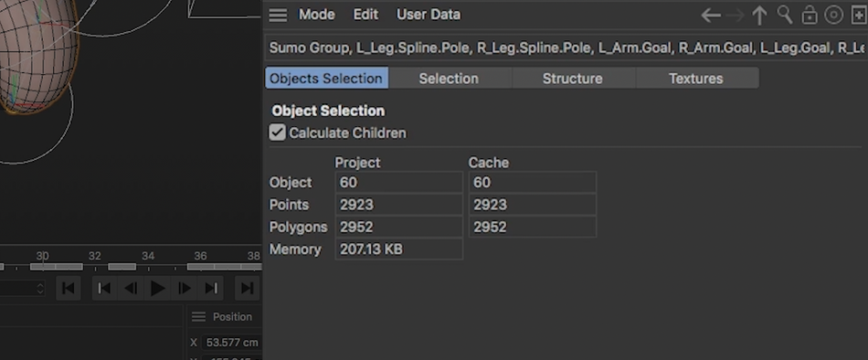Click the frame field stepper arrows
This screenshot has width=868, height=360.
click(x=40, y=288)
